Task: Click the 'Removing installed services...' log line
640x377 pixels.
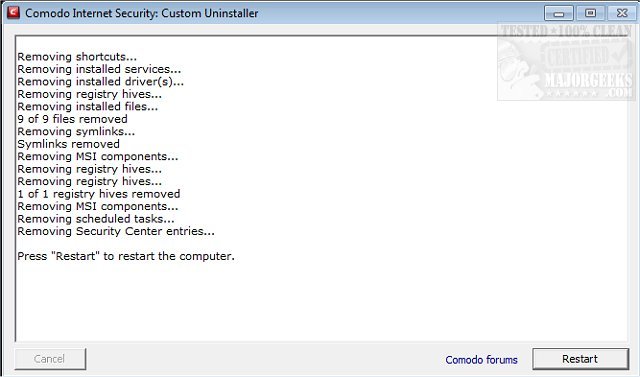Action: click(x=99, y=69)
